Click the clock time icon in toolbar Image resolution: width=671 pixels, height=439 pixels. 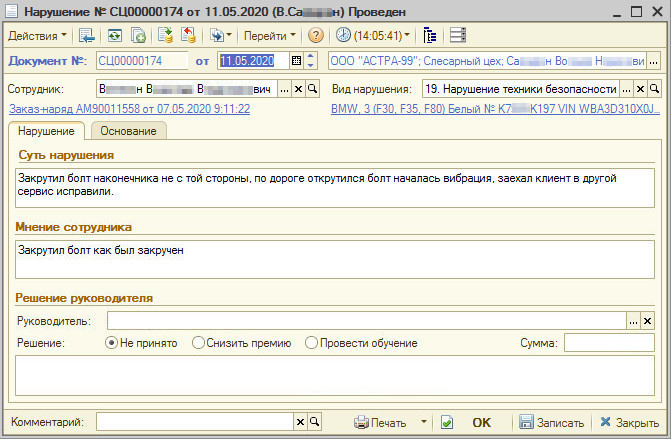[344, 35]
